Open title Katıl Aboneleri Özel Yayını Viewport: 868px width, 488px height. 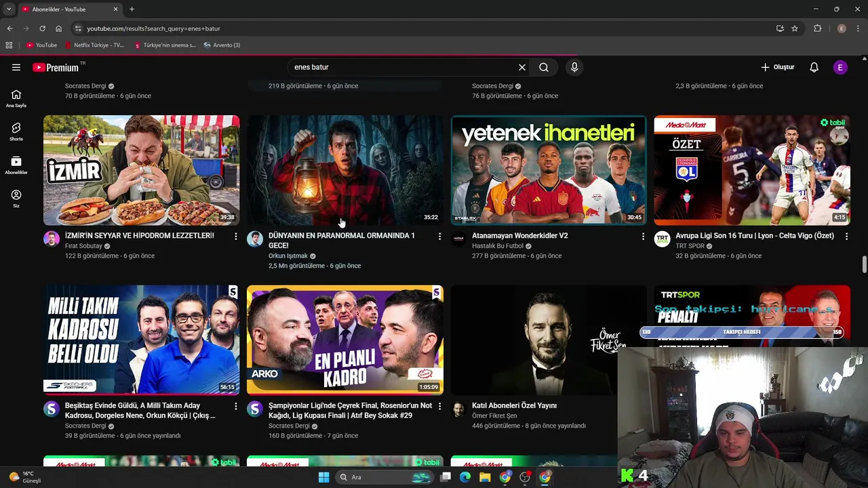[514, 405]
